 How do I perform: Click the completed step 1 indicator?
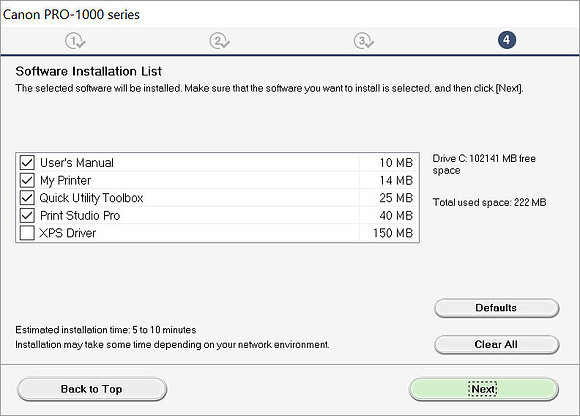(75, 41)
